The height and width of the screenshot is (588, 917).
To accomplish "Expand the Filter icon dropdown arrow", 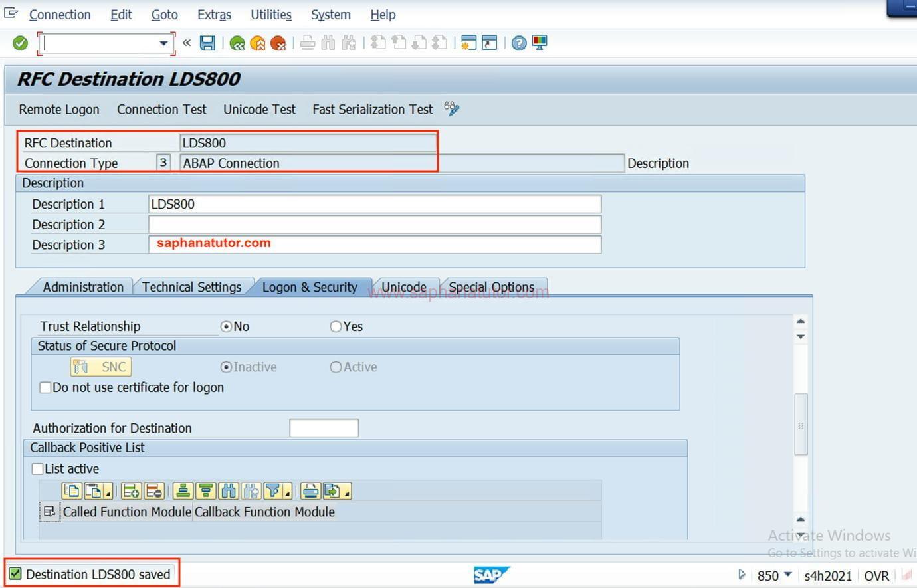I will click(x=287, y=494).
